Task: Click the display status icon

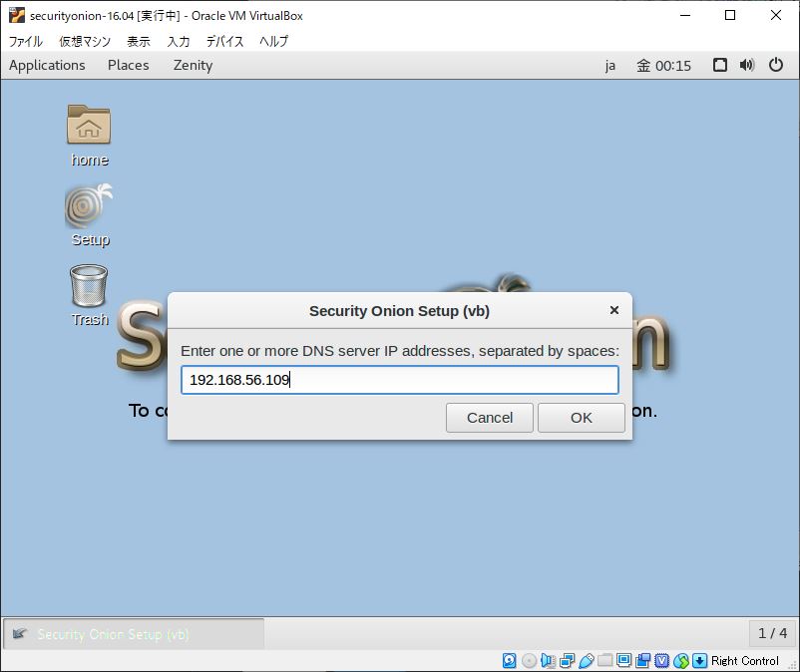Action: point(624,661)
